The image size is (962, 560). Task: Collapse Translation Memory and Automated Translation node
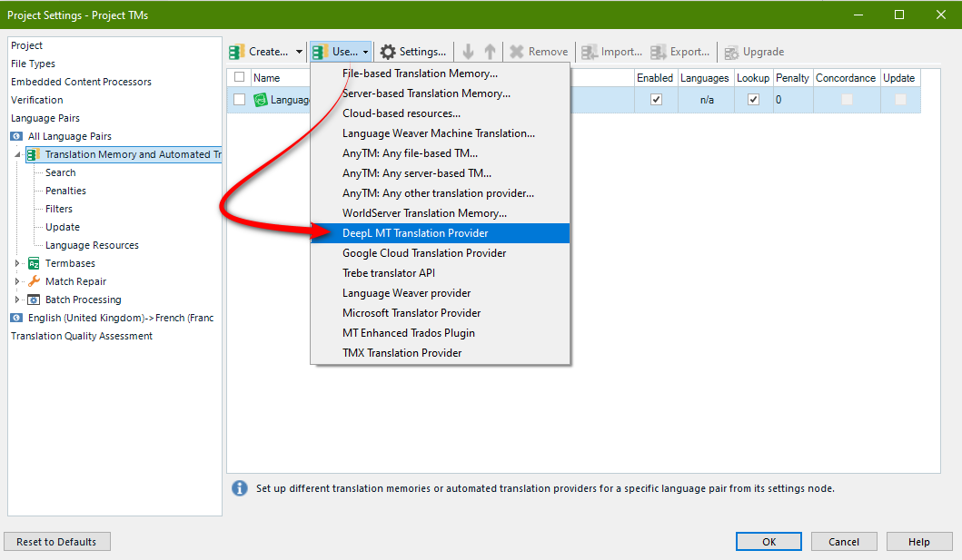coord(17,154)
